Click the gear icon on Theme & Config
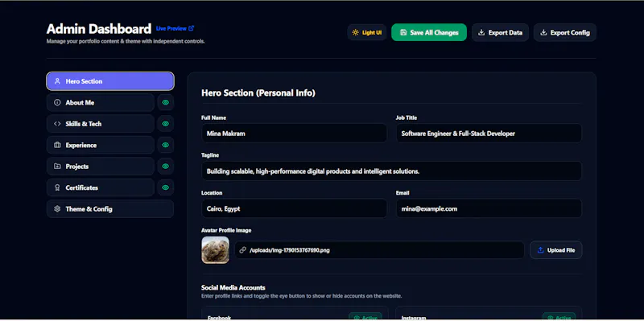 (x=57, y=209)
